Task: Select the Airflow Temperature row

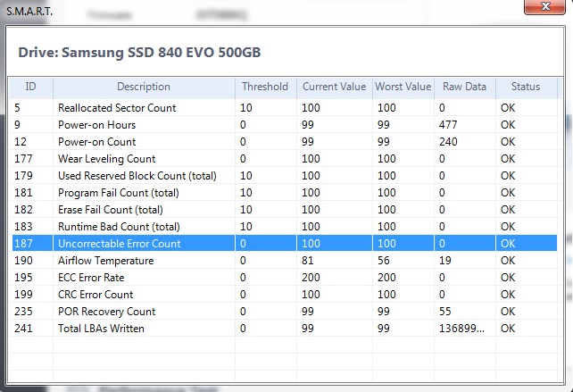Action: (x=285, y=261)
